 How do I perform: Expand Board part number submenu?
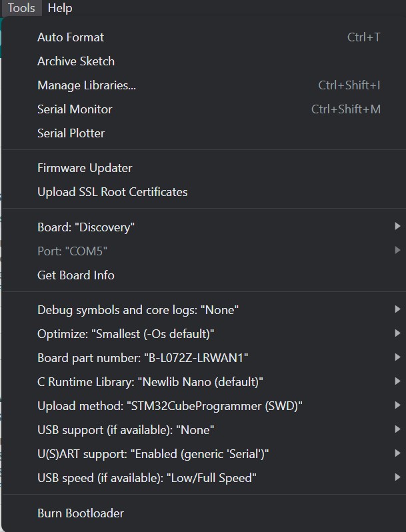[143, 358]
